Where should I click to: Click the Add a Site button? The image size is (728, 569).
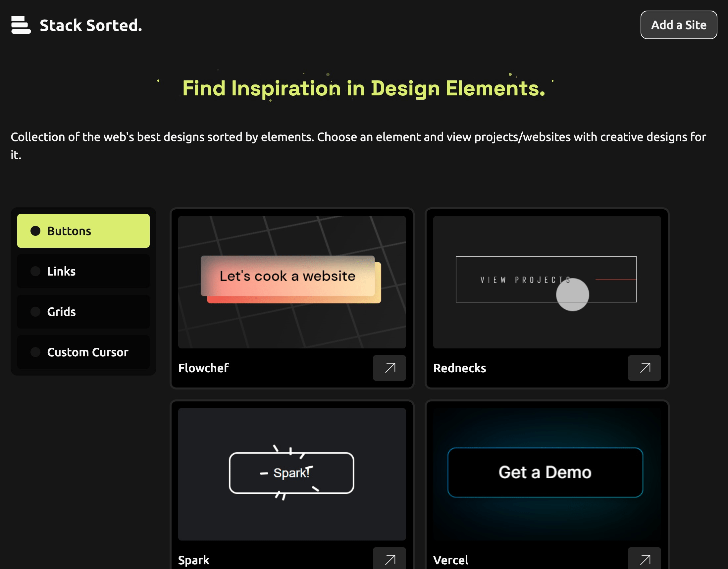pos(678,25)
